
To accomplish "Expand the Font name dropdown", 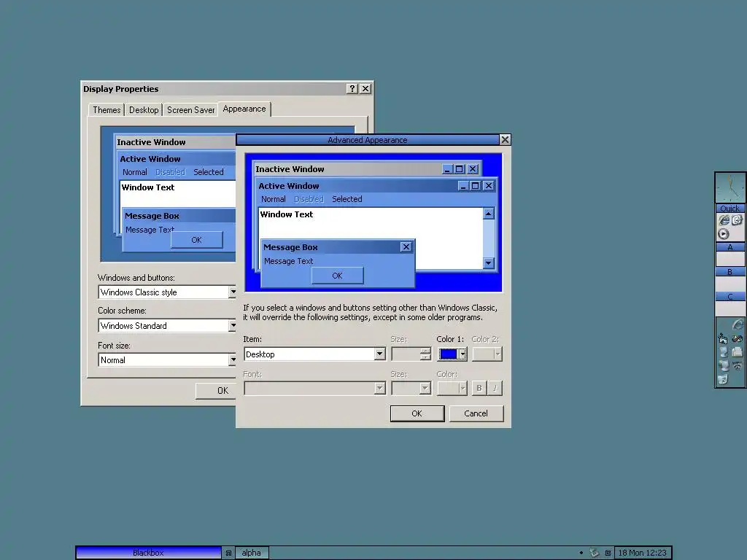I will [379, 389].
